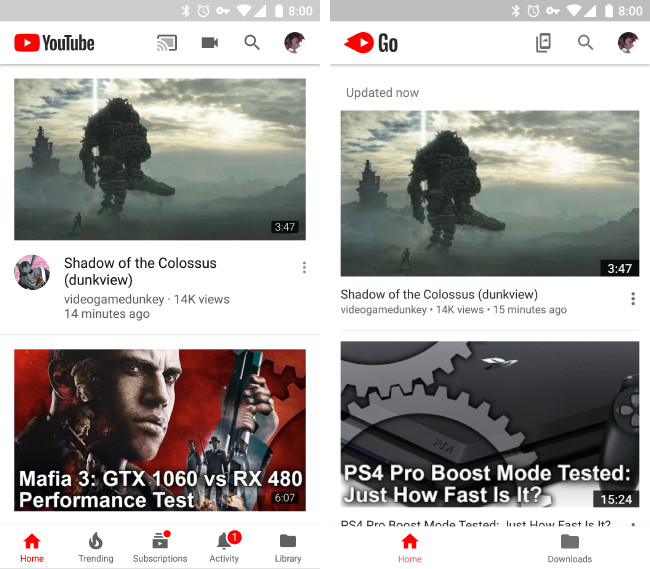Open account avatar in the YouTube app
The width and height of the screenshot is (650, 569).
tap(295, 43)
